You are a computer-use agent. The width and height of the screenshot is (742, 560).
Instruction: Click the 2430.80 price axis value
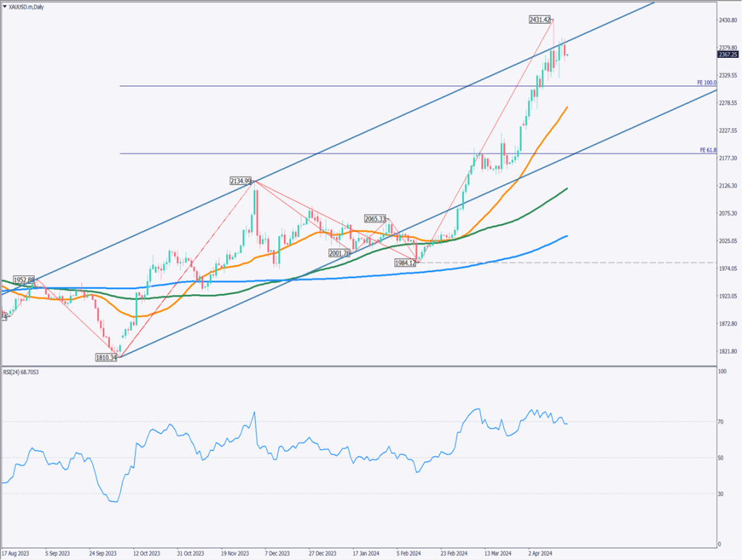click(x=728, y=20)
